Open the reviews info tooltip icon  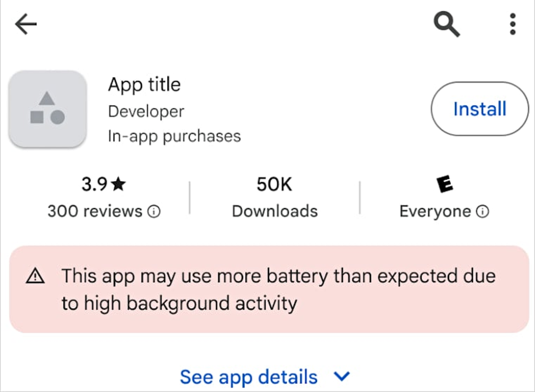point(153,211)
